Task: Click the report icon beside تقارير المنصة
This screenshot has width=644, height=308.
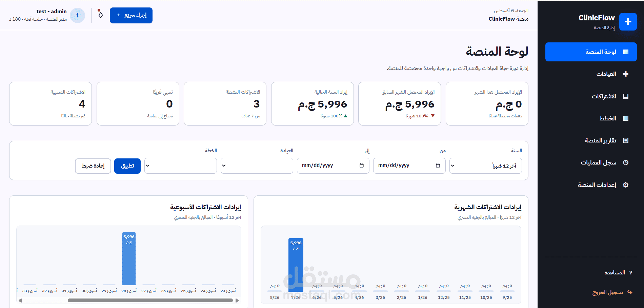Action: [626, 140]
